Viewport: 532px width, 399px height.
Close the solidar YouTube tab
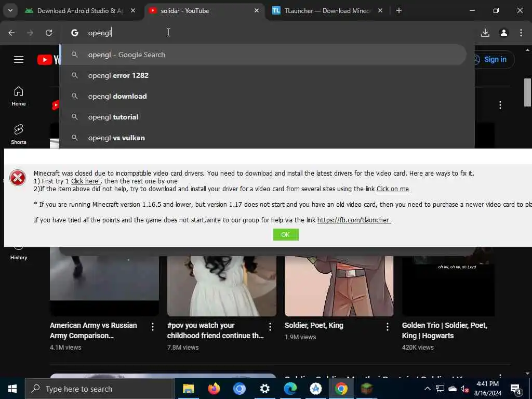tap(257, 10)
